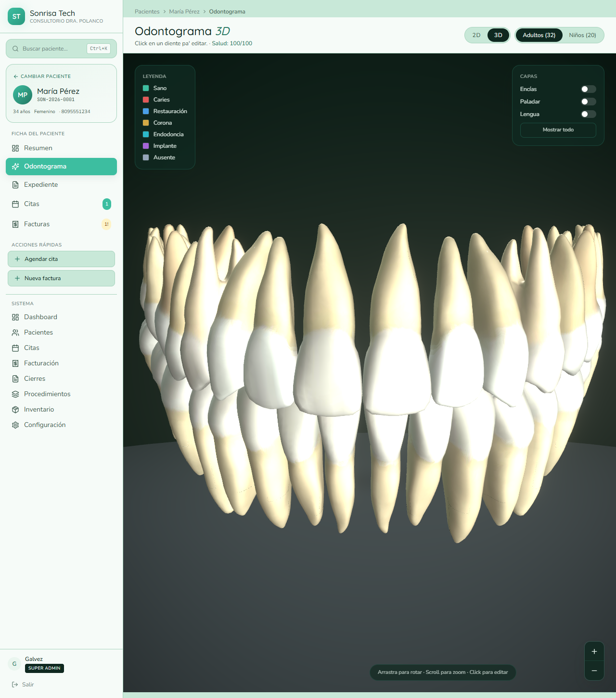Click the calendar icon next to patient Citas
The height and width of the screenshot is (698, 616).
(x=15, y=204)
